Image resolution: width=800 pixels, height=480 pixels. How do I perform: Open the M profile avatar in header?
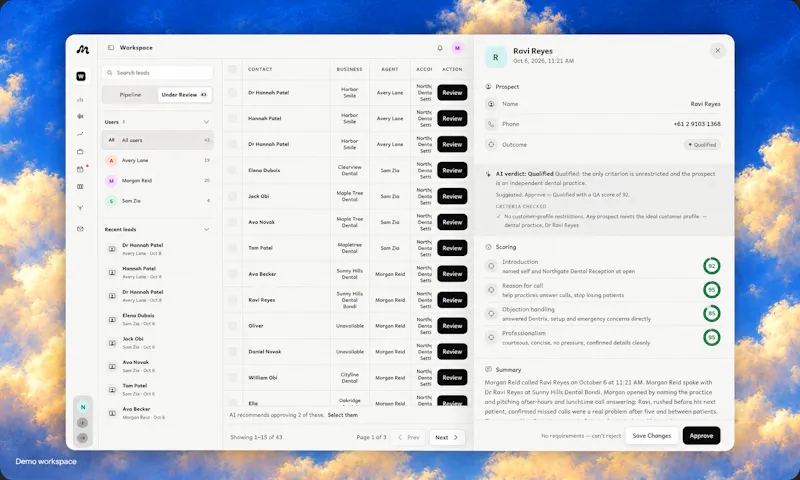tap(457, 48)
